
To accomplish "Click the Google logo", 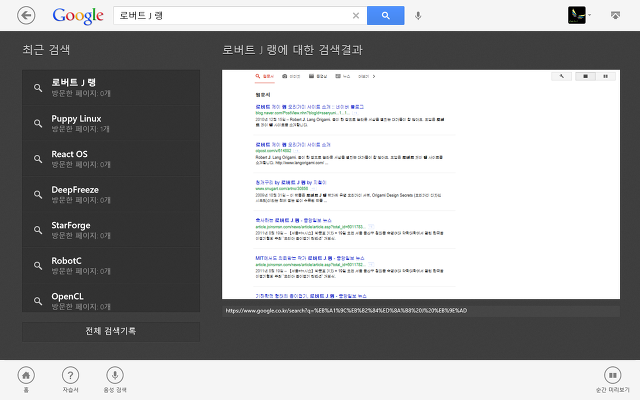I will pos(78,16).
